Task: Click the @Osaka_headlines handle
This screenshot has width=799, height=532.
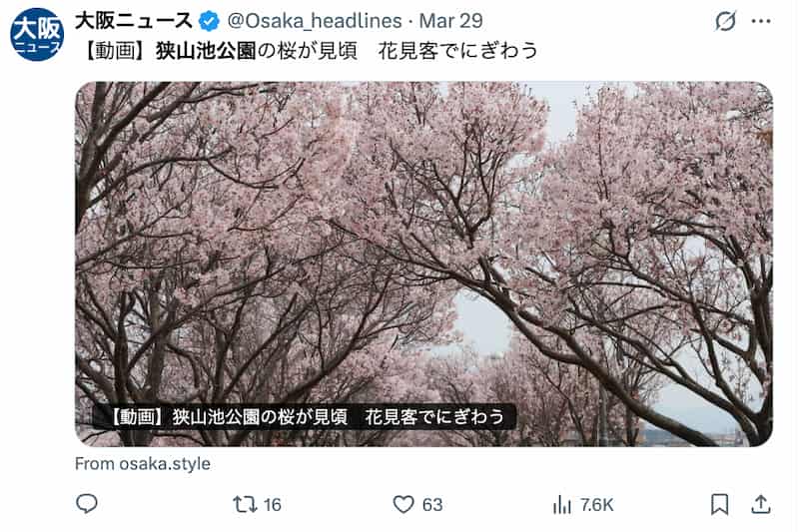Action: [315, 21]
